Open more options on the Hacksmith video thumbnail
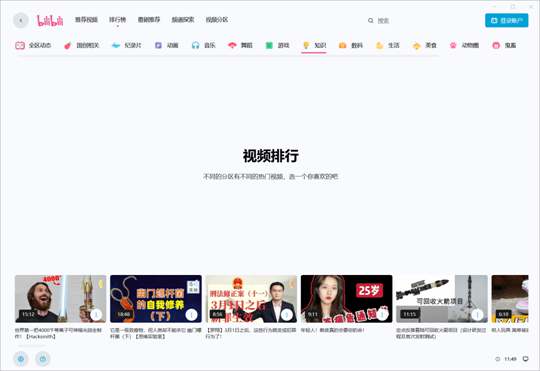The image size is (540, 371). point(96,315)
